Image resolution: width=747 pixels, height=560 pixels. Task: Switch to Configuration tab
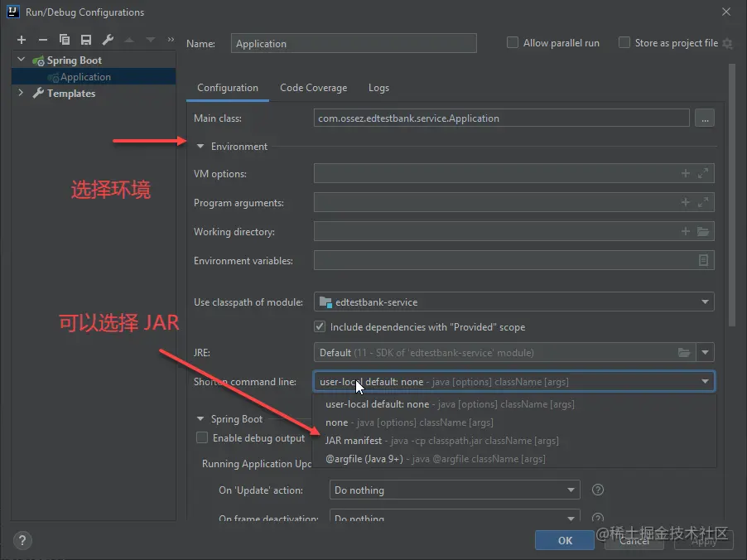[x=228, y=88]
